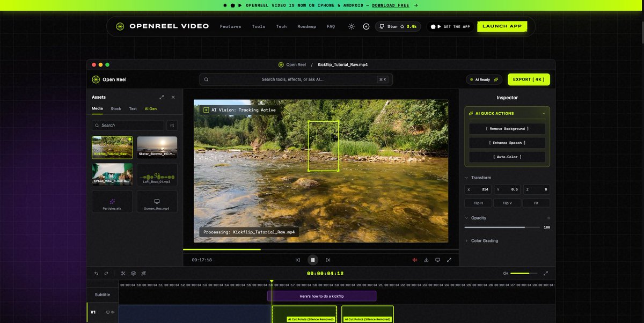
Task: Click the Flip V button
Action: (507, 203)
